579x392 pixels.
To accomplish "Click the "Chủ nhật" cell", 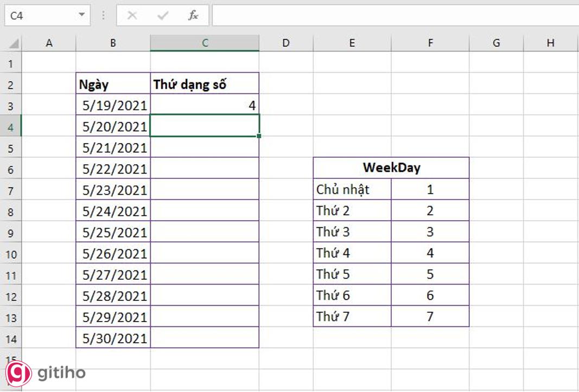I will (x=352, y=190).
